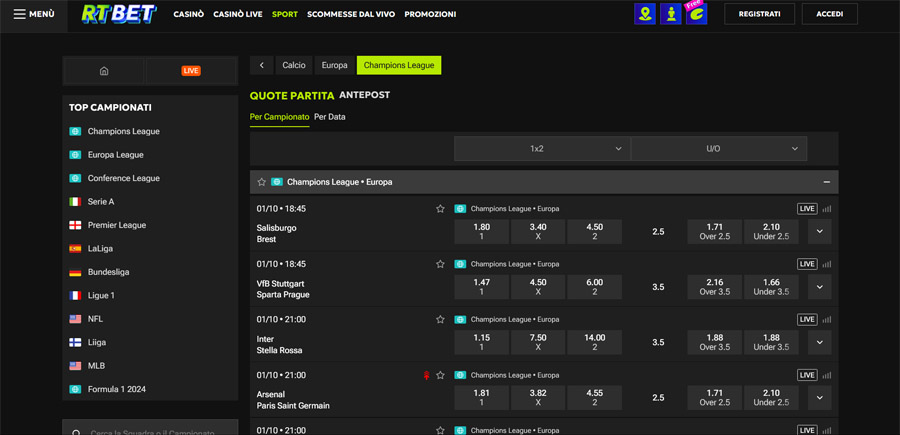Click the home icon in sidebar
The image size is (900, 435).
click(x=104, y=71)
